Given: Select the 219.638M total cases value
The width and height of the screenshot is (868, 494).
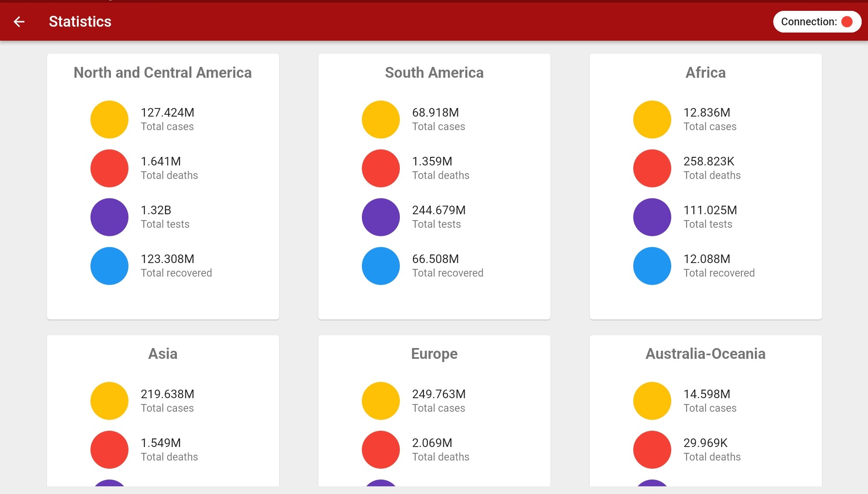Looking at the screenshot, I should [167, 394].
